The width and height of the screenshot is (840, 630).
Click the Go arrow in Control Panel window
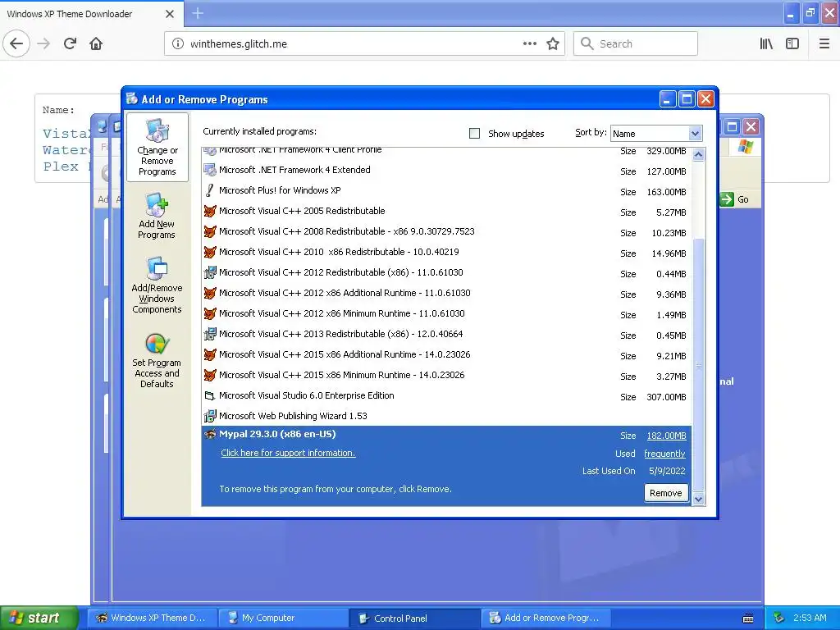click(727, 199)
